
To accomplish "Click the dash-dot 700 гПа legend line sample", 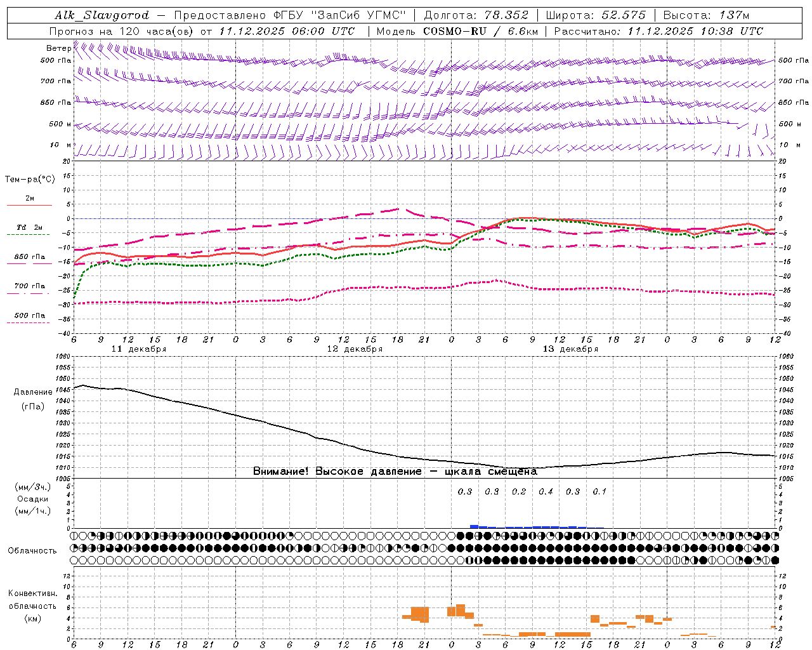I will pos(28,293).
